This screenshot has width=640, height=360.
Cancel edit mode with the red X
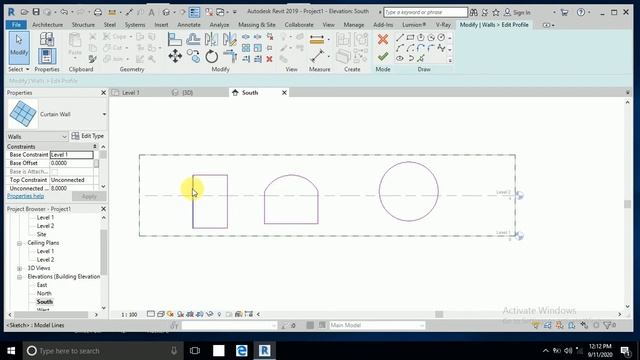coord(383,39)
